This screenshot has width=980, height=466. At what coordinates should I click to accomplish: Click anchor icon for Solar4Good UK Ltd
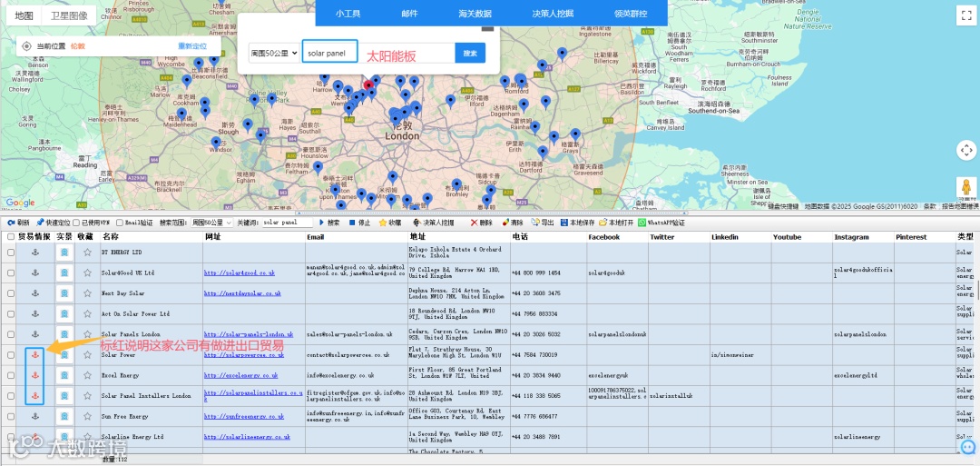coord(35,273)
